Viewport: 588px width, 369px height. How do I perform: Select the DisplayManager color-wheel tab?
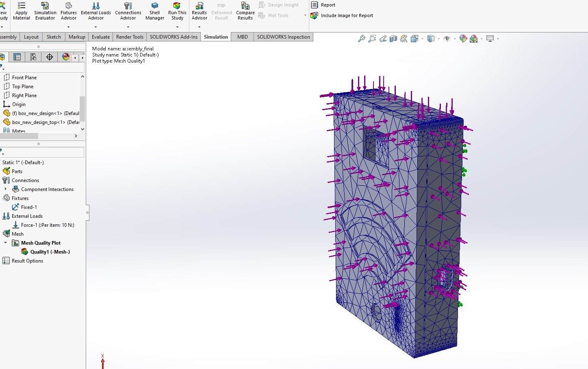[x=65, y=57]
